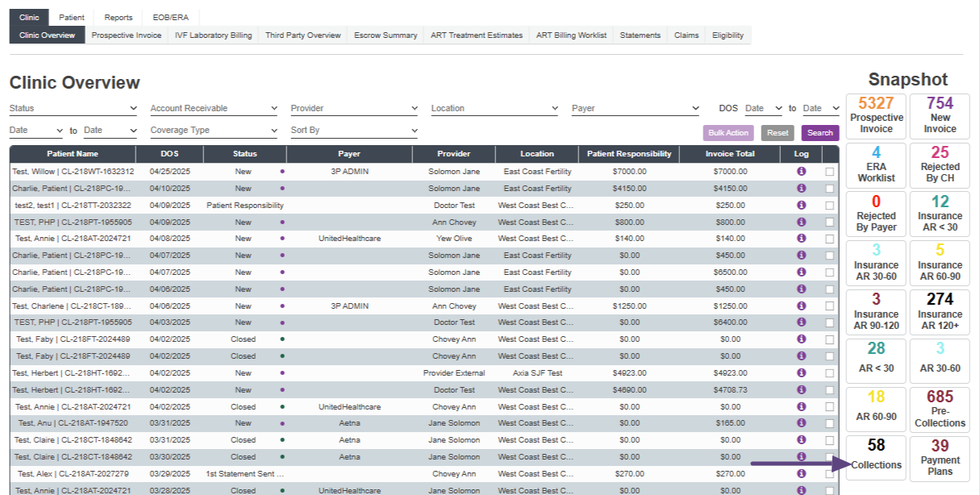Click log icon for Provider External row

point(801,372)
